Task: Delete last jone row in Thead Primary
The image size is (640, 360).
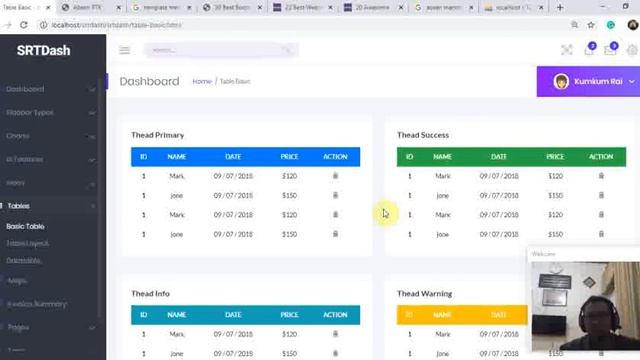Action: (335, 234)
